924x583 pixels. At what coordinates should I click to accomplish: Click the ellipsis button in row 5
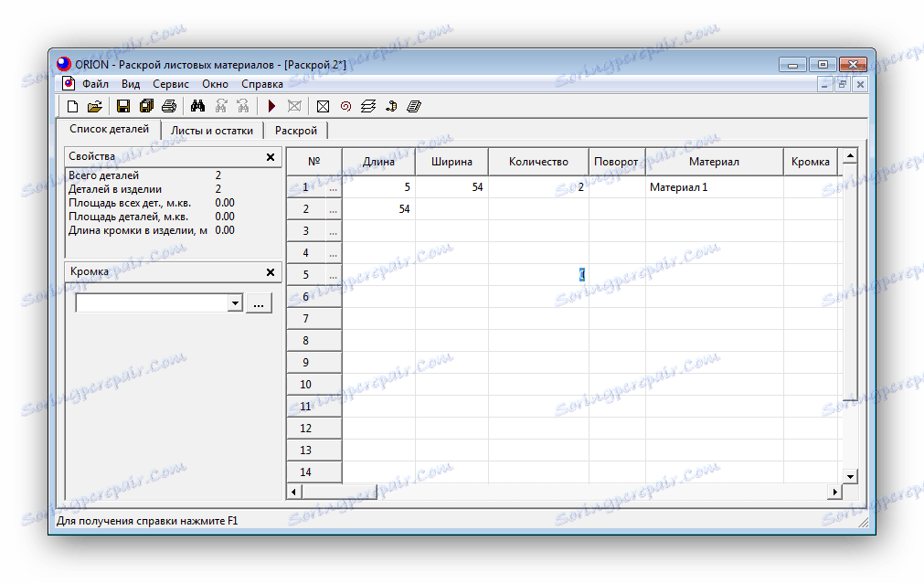(x=334, y=275)
